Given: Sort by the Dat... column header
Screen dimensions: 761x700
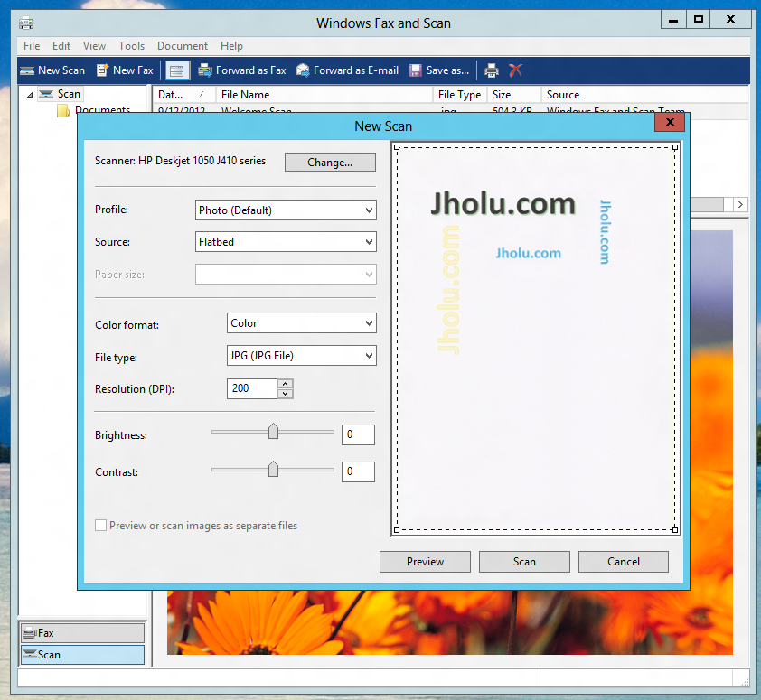Looking at the screenshot, I should pyautogui.click(x=184, y=95).
